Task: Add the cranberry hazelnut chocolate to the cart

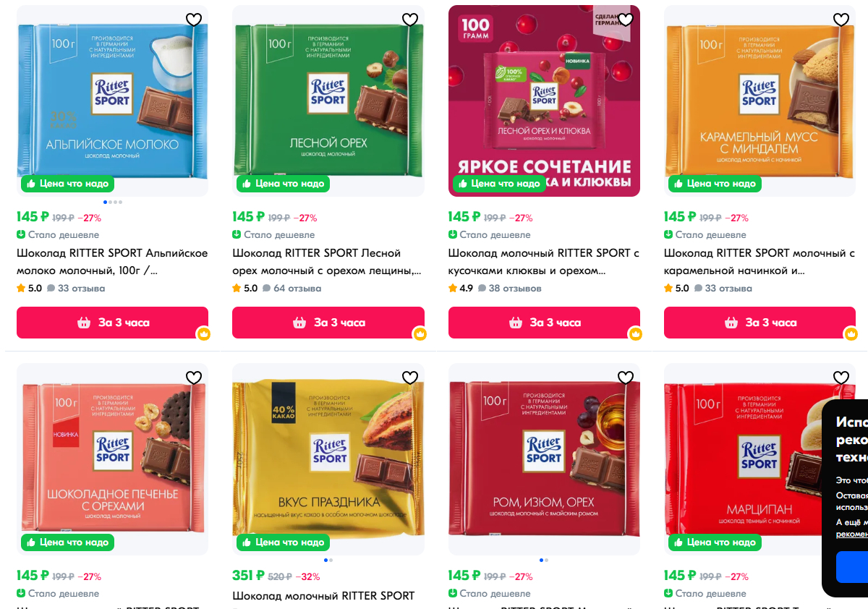Action: pyautogui.click(x=544, y=323)
